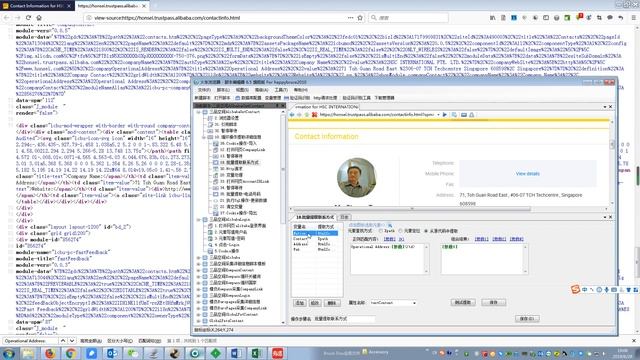Click 添加 button under variable list

(300, 303)
